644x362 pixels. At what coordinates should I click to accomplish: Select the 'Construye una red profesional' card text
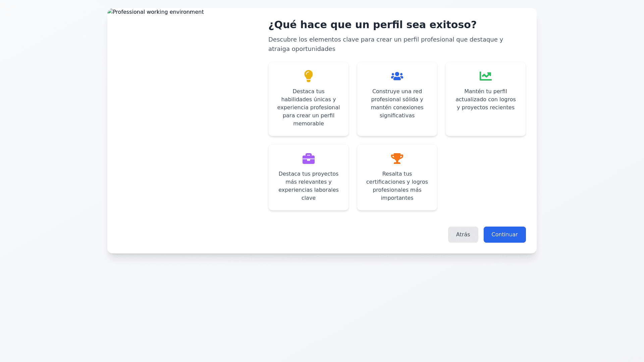point(397,103)
